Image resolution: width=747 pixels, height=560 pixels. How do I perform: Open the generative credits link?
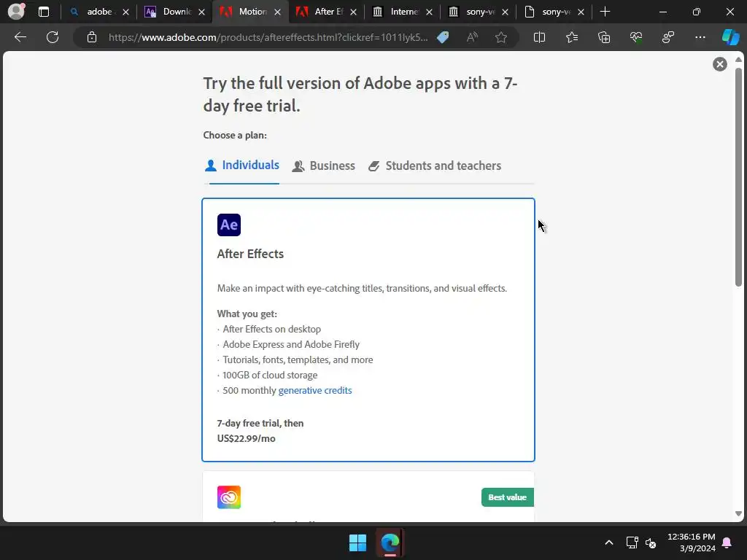click(x=315, y=391)
